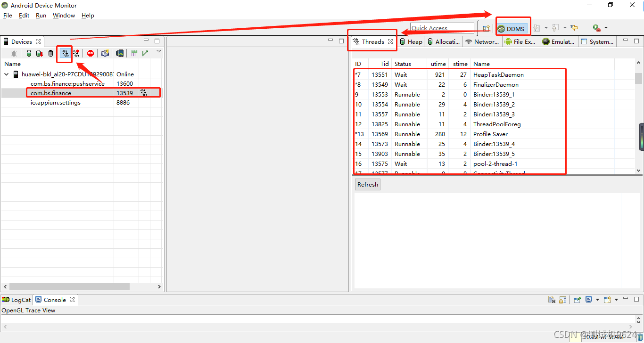Image resolution: width=644 pixels, height=343 pixels.
Task: Click the previous annotation toolbar icon
Action: pyautogui.click(x=555, y=28)
